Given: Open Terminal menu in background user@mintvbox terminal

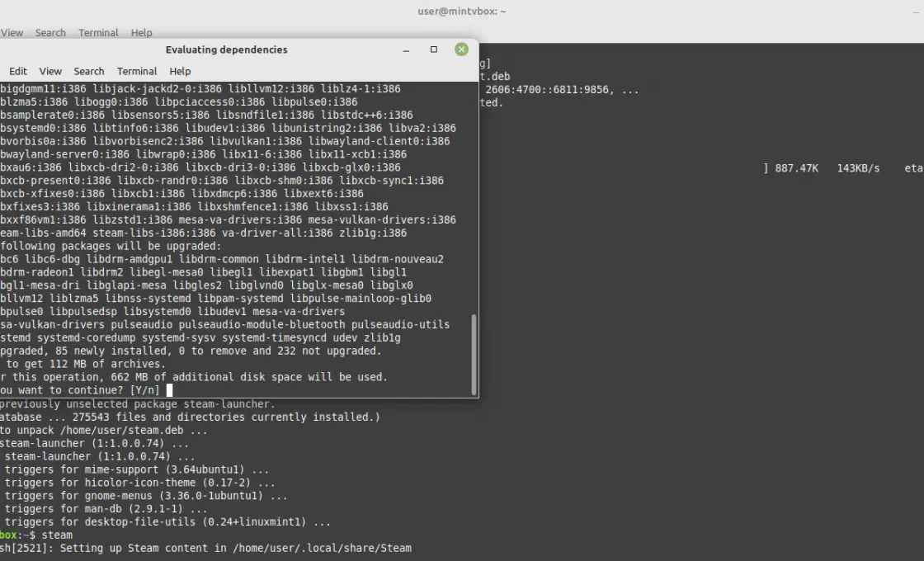Looking at the screenshot, I should 98,33.
